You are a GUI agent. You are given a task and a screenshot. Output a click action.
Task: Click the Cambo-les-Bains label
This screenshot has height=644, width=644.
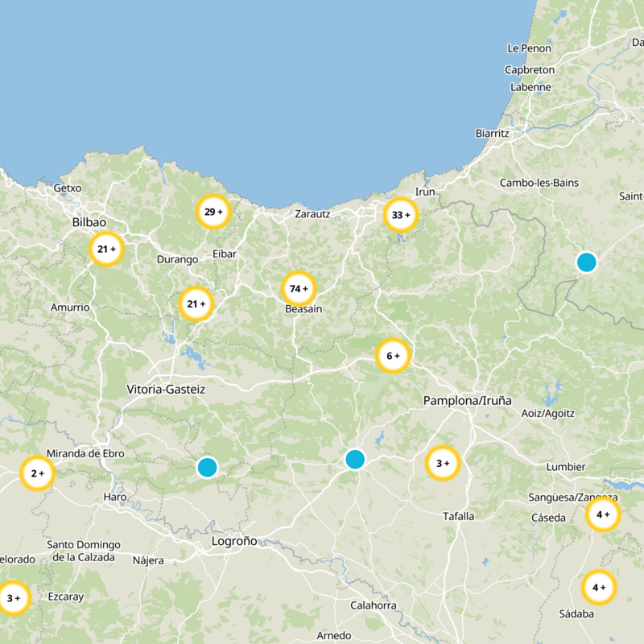[539, 183]
